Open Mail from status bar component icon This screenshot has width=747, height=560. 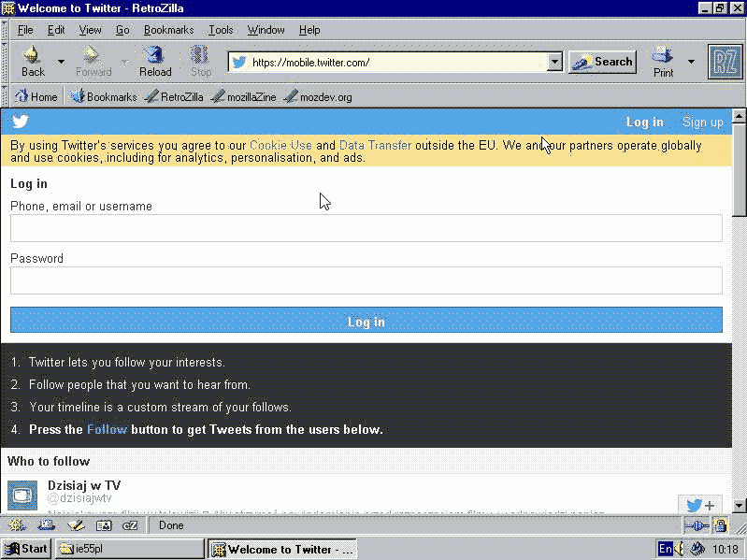pos(46,525)
